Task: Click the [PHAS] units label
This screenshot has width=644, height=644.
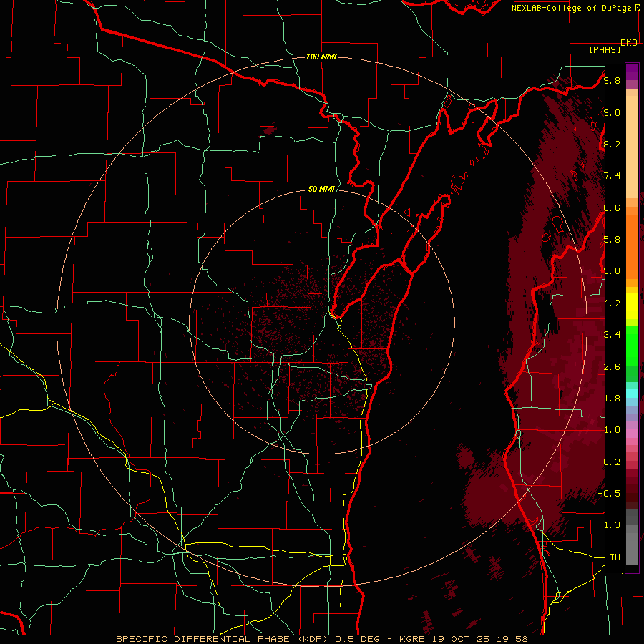Action: tap(605, 49)
